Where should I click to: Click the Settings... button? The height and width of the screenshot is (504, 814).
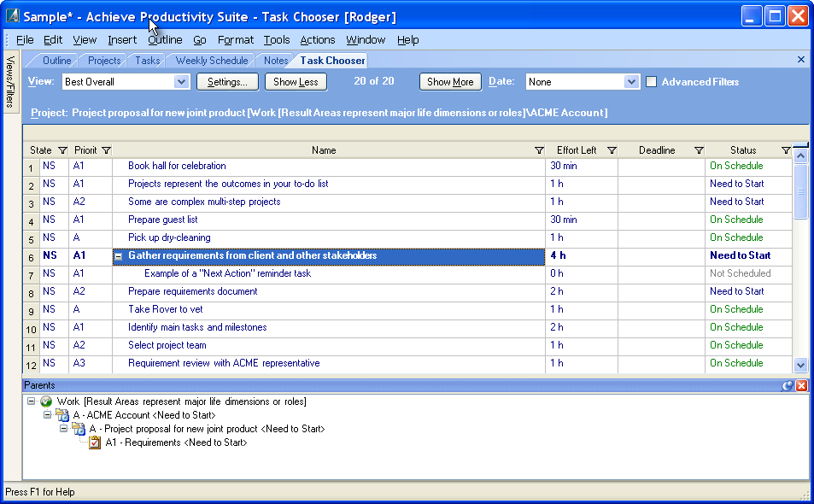click(227, 82)
